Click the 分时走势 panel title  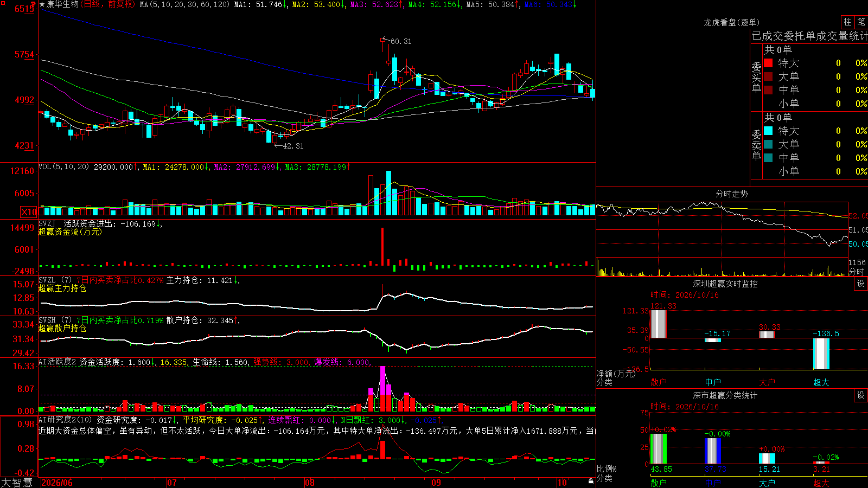click(x=732, y=194)
